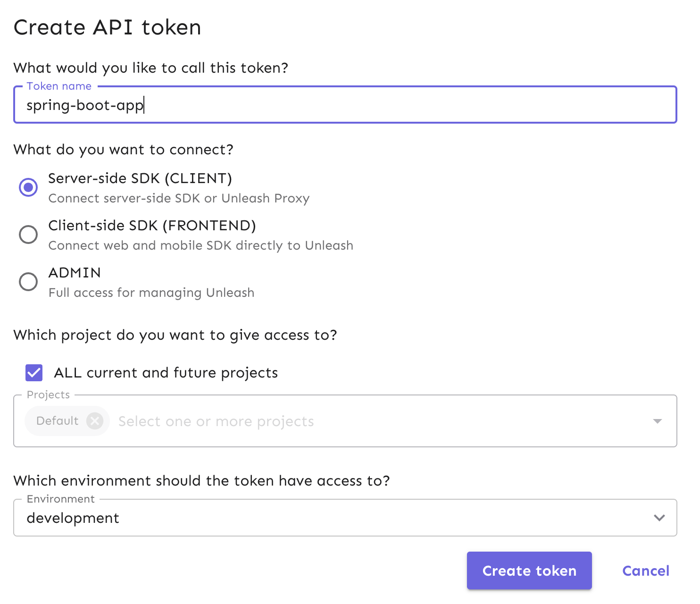The height and width of the screenshot is (604, 700).
Task: Click the Create token button
Action: pos(529,570)
